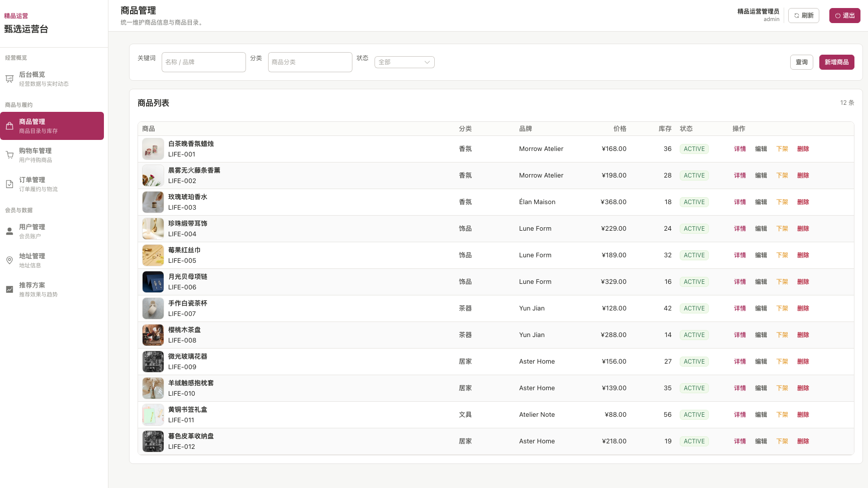Open 订单管理 from the sidebar
The image size is (868, 488).
pos(52,184)
